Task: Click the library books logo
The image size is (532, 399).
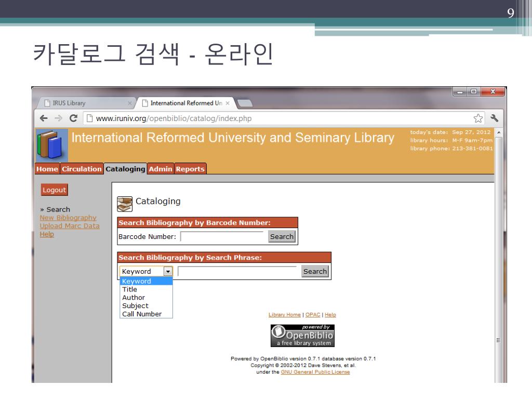Action: tap(52, 145)
